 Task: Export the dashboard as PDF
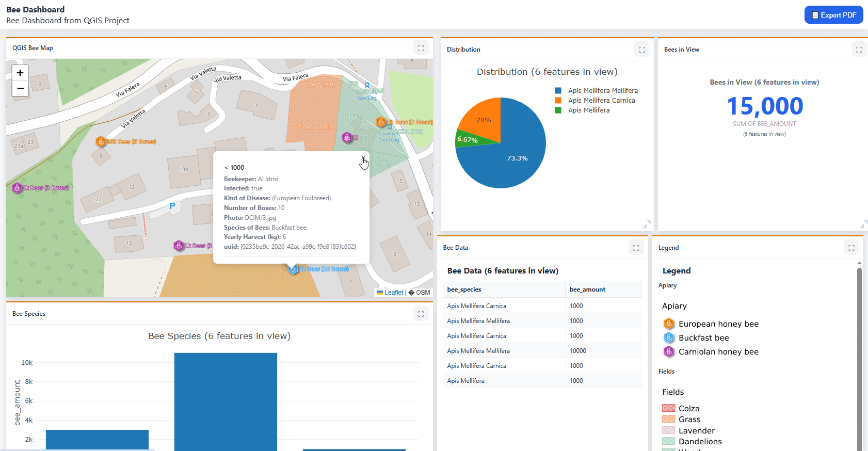pos(833,15)
